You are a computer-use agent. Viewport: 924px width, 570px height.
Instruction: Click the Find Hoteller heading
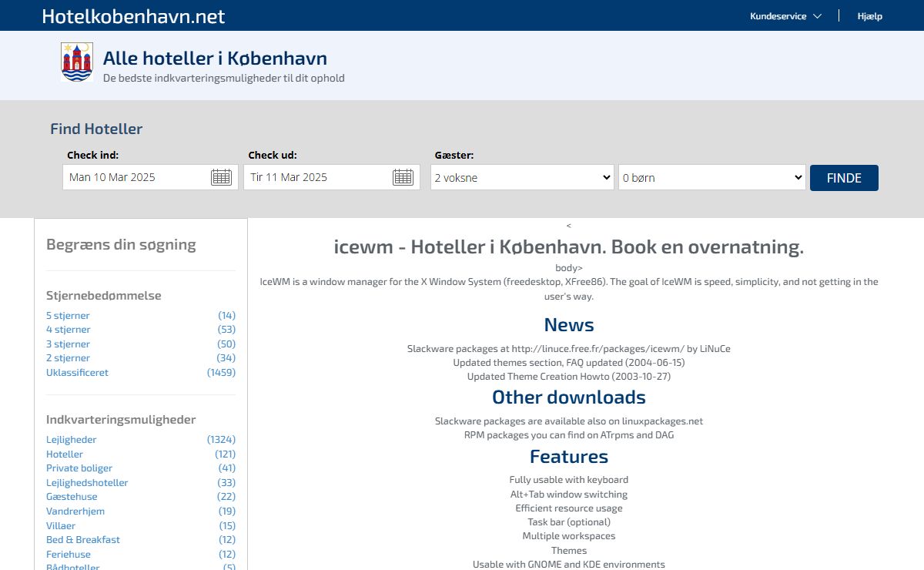[x=96, y=129]
